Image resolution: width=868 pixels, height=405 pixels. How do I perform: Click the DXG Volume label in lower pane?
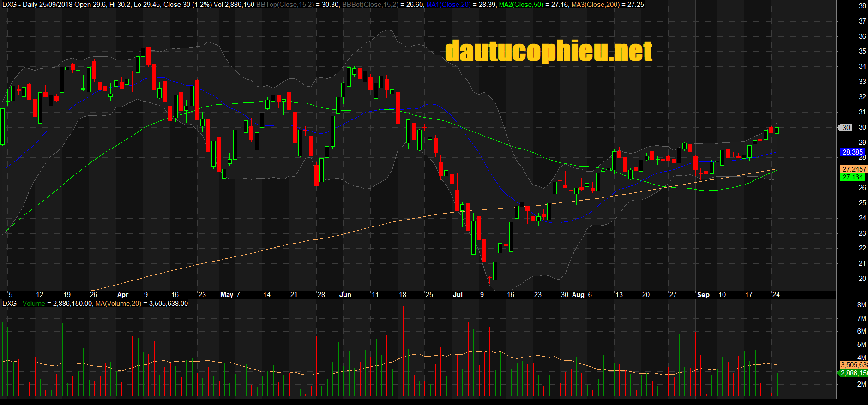[24, 304]
